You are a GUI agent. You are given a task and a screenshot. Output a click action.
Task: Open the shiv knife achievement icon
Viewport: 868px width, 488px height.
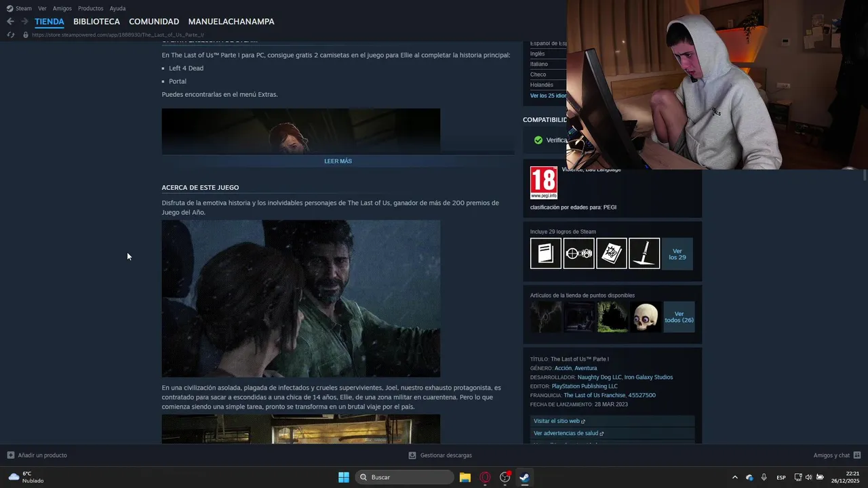644,253
